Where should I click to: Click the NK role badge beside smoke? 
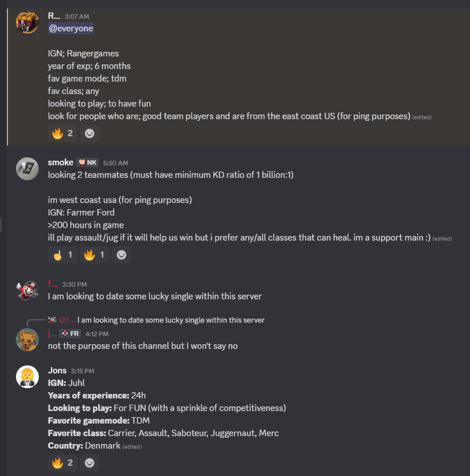(x=86, y=162)
